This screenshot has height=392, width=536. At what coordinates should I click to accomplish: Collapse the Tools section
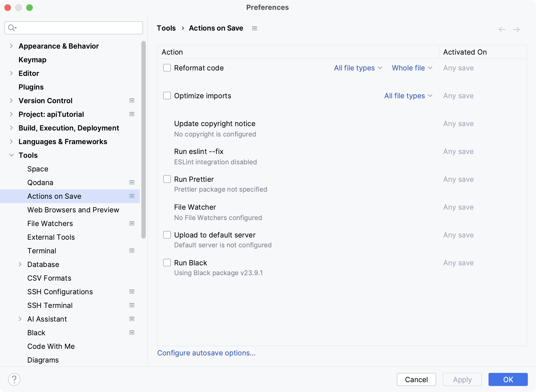click(11, 155)
